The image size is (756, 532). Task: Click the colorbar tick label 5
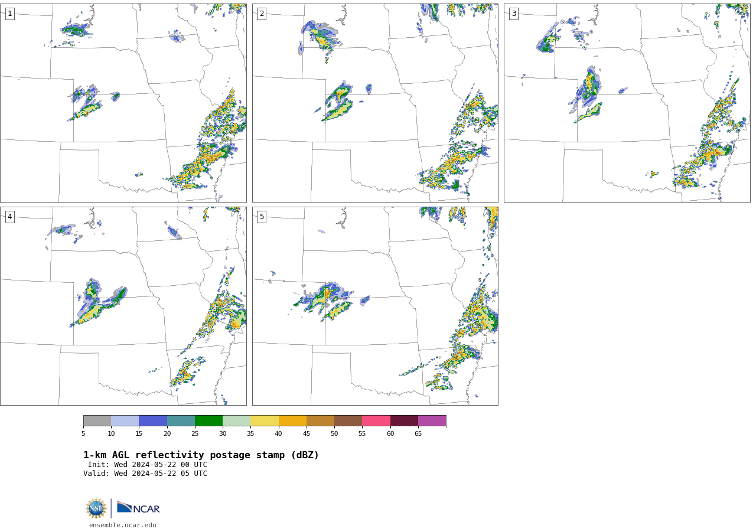83,433
